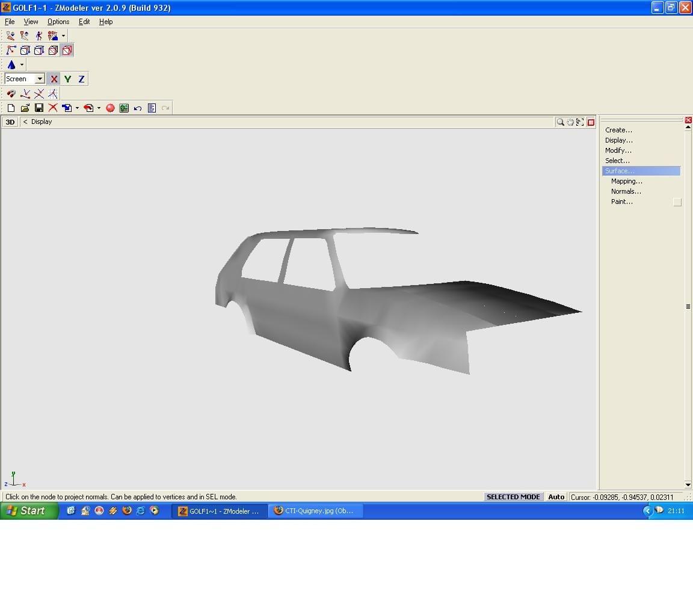Viewport: 693px width, 616px height.
Task: Open the View menu
Action: coord(31,22)
